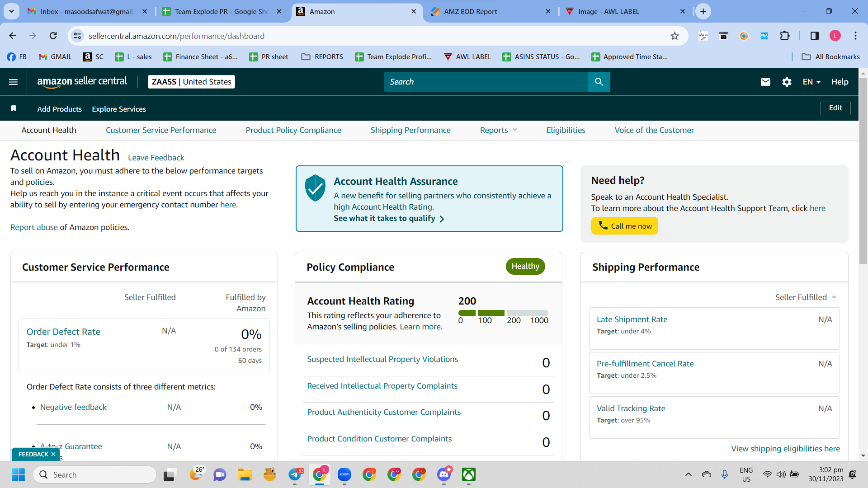This screenshot has width=868, height=488.
Task: Click the search magnifier button
Action: tap(599, 82)
